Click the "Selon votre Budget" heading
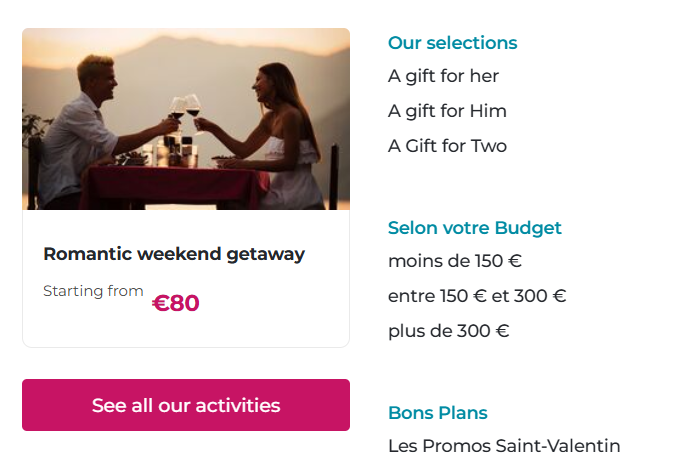Viewport: 700px width, 466px height. click(x=474, y=228)
